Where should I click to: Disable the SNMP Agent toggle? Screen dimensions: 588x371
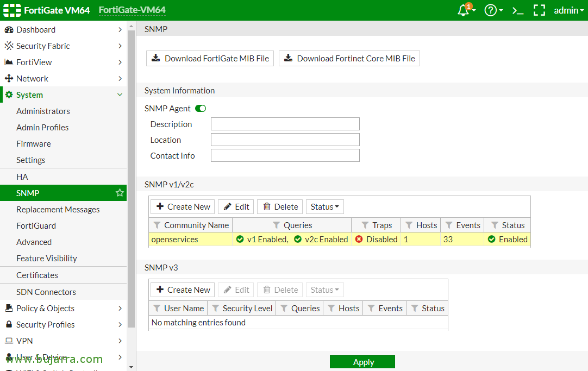tap(201, 109)
